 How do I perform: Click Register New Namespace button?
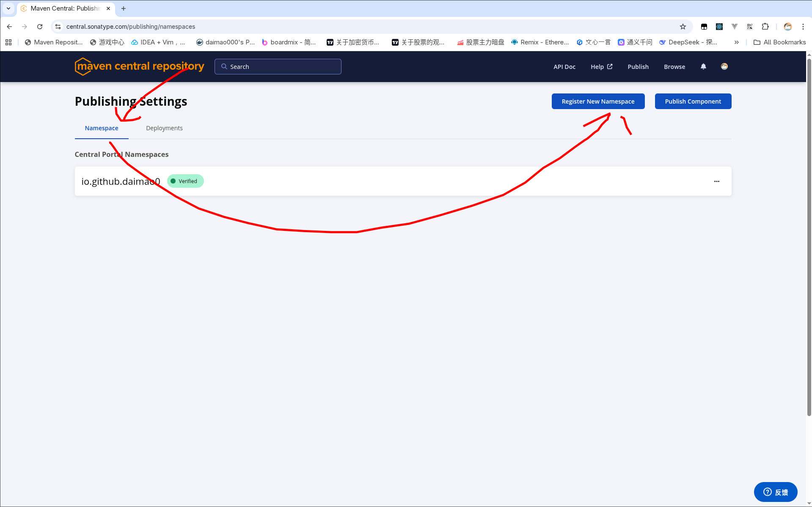(598, 101)
